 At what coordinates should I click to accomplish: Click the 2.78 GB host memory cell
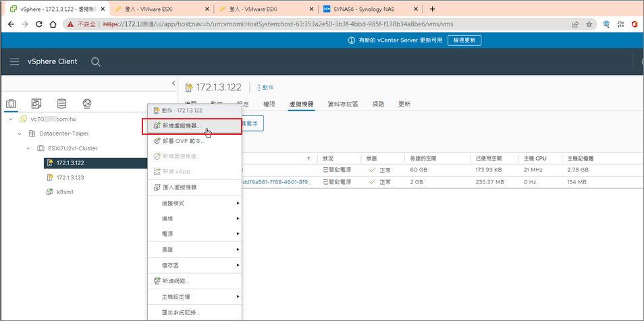point(578,170)
